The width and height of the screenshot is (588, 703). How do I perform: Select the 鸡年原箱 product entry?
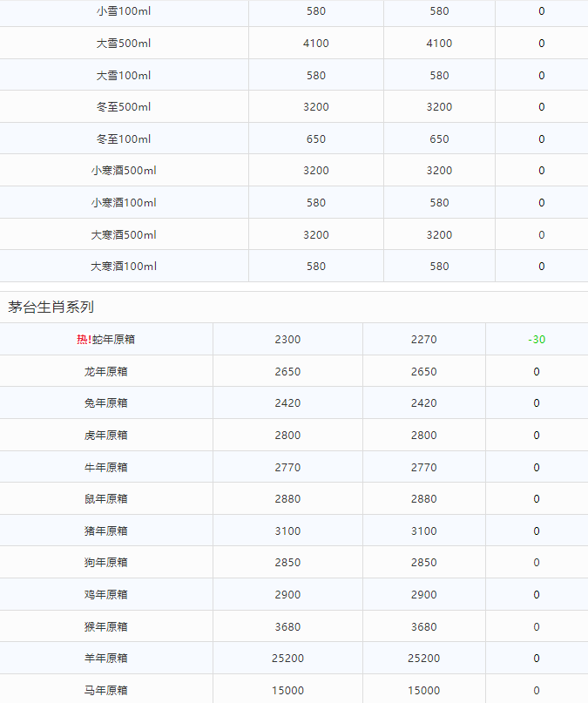106,595
